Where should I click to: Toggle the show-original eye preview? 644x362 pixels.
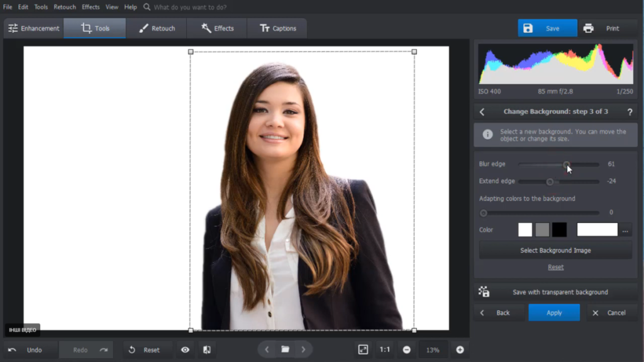tap(184, 349)
